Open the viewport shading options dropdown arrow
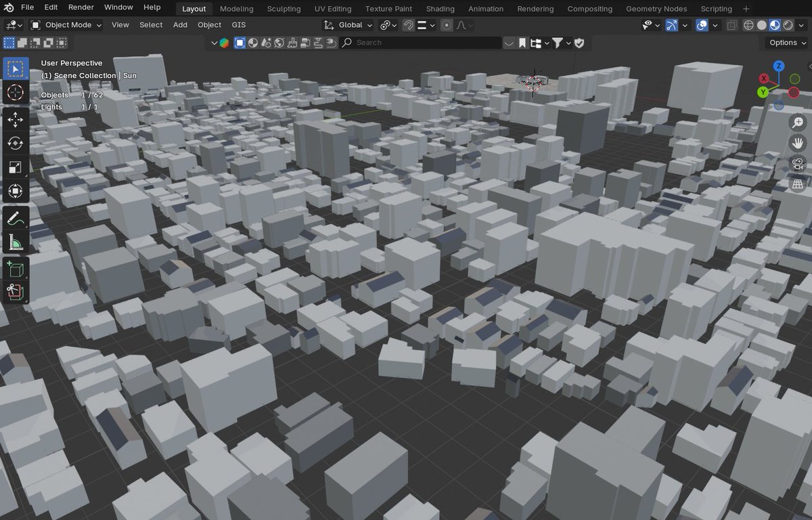Viewport: 812px width, 520px height. point(802,25)
